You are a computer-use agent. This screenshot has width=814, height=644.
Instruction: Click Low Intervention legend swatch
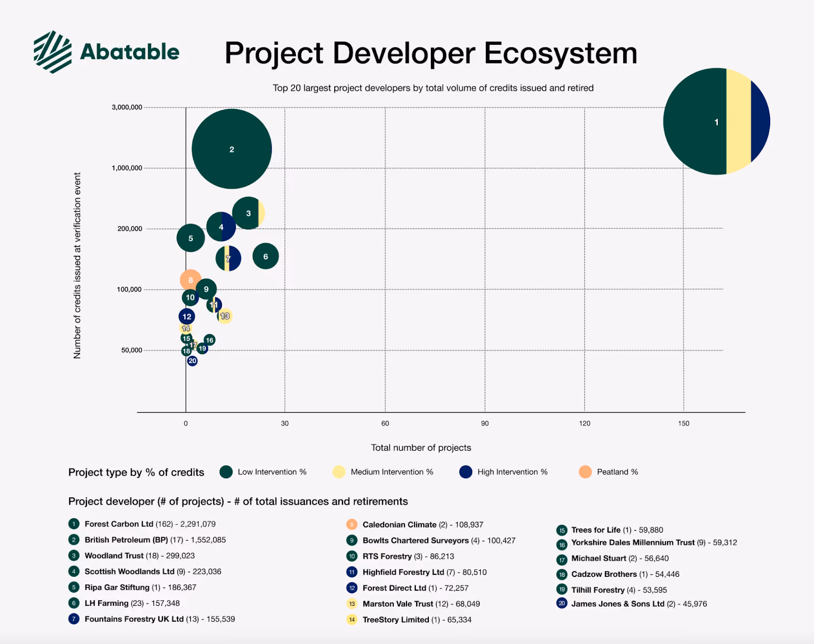(226, 472)
